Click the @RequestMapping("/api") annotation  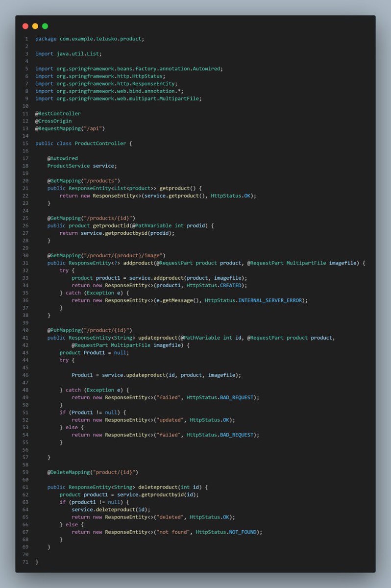point(70,128)
